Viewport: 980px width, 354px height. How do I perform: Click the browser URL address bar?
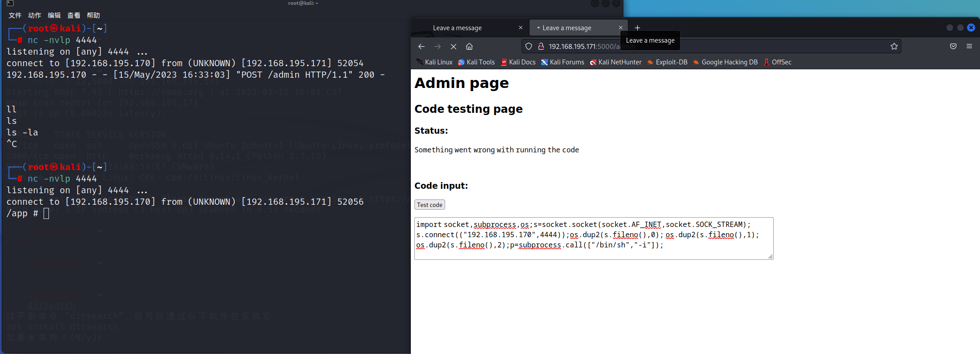pos(711,46)
